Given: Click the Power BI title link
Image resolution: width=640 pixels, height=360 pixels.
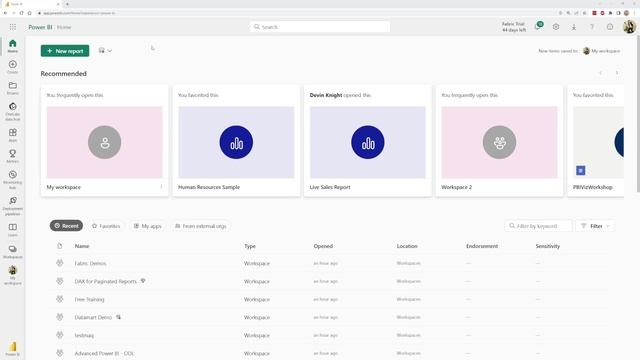Looking at the screenshot, I should (40, 27).
